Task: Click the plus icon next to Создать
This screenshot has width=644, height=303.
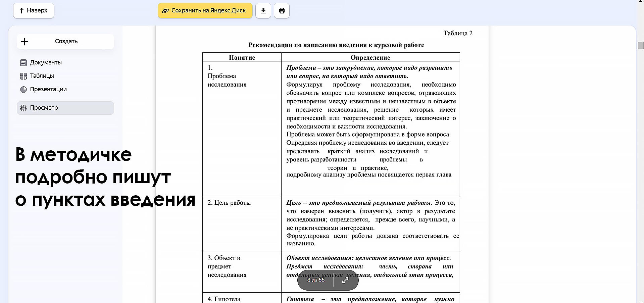Action: coord(24,42)
